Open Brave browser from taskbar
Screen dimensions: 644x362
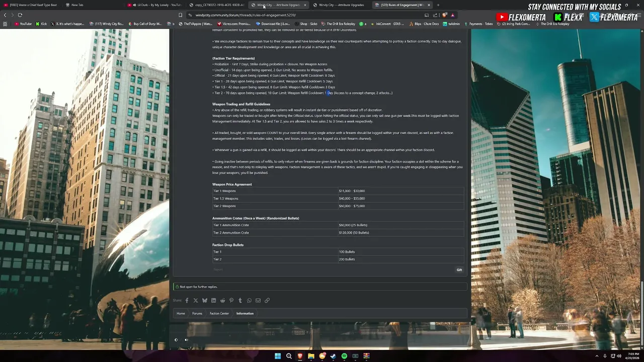coord(300,356)
